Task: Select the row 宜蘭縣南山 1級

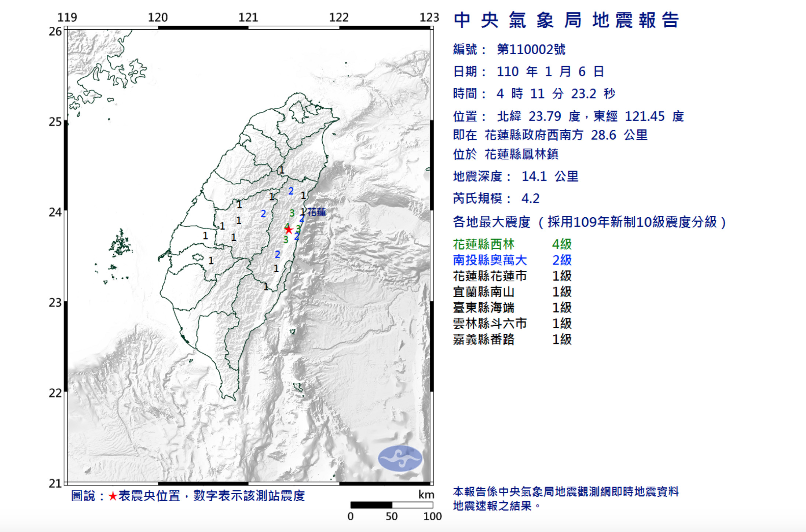Action: click(512, 292)
